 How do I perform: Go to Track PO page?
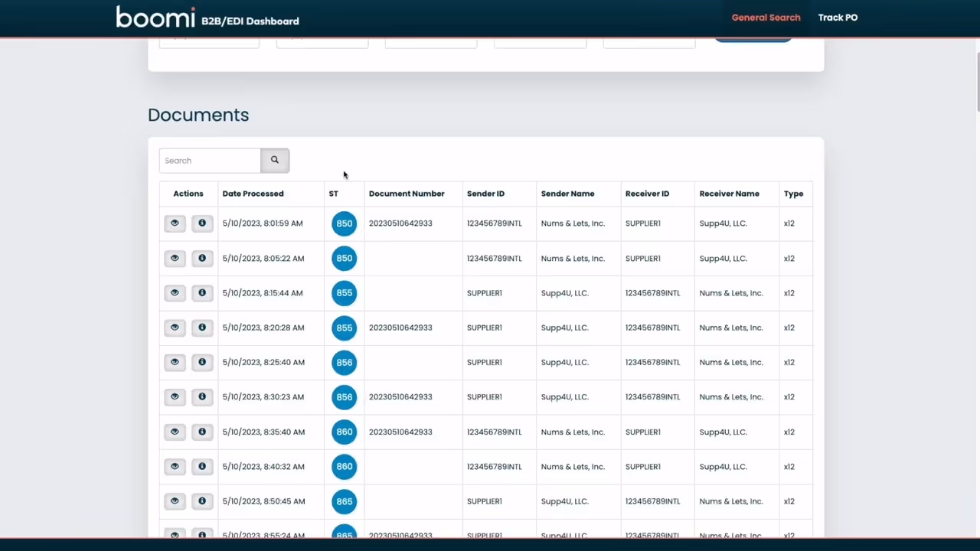(x=838, y=18)
